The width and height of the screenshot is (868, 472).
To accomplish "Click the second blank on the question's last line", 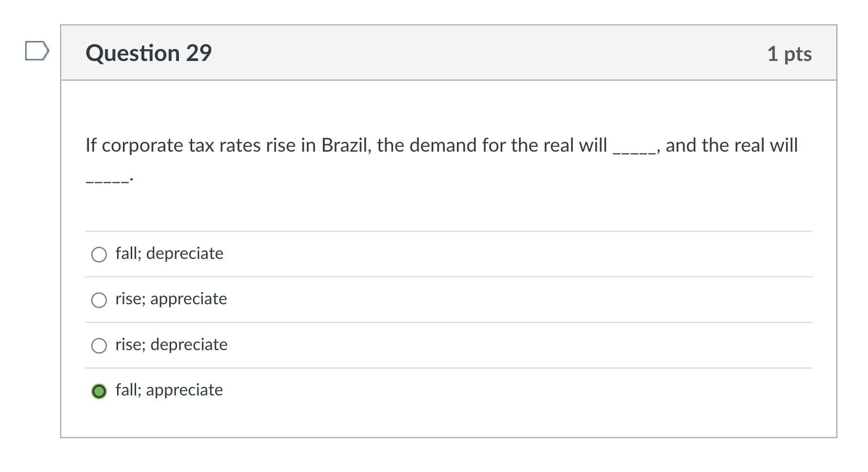I will [x=107, y=180].
